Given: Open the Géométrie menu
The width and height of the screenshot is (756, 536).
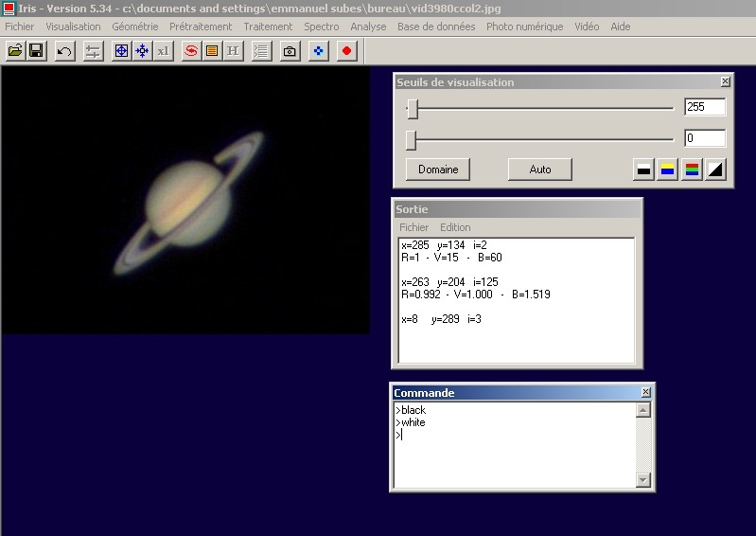Looking at the screenshot, I should coord(135,27).
